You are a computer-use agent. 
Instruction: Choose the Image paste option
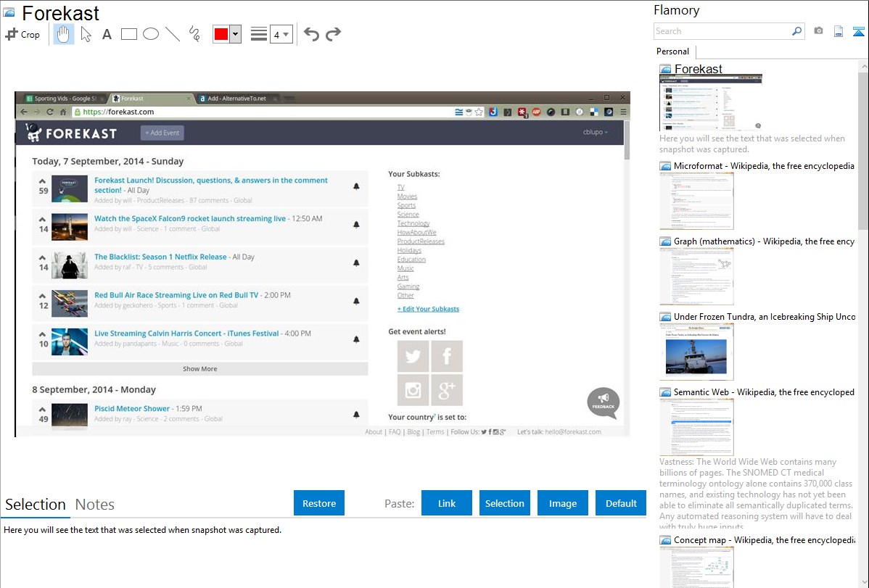(x=562, y=503)
